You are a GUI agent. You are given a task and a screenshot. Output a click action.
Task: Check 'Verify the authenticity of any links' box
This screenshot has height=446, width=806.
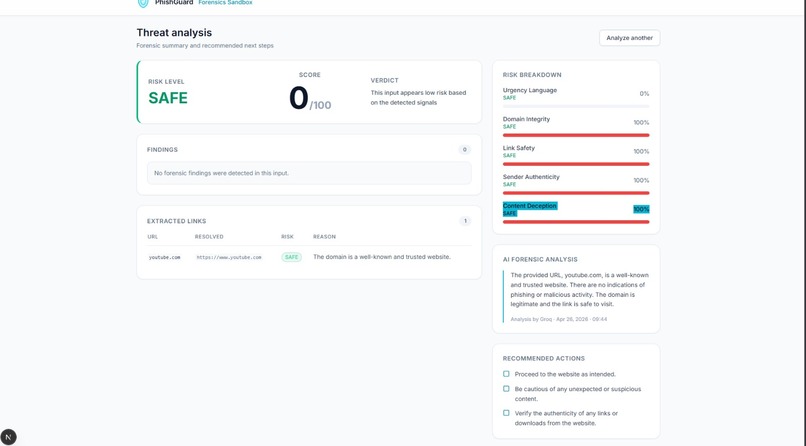[506, 413]
